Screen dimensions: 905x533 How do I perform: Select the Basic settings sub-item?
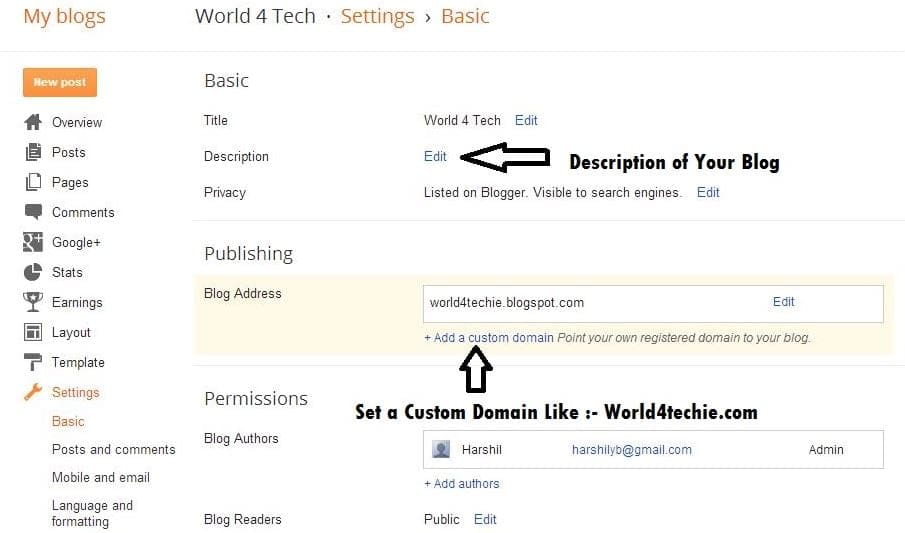(x=68, y=422)
